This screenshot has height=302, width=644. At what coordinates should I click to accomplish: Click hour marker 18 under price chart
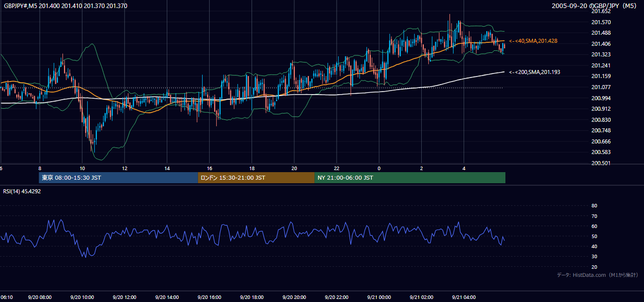251,168
